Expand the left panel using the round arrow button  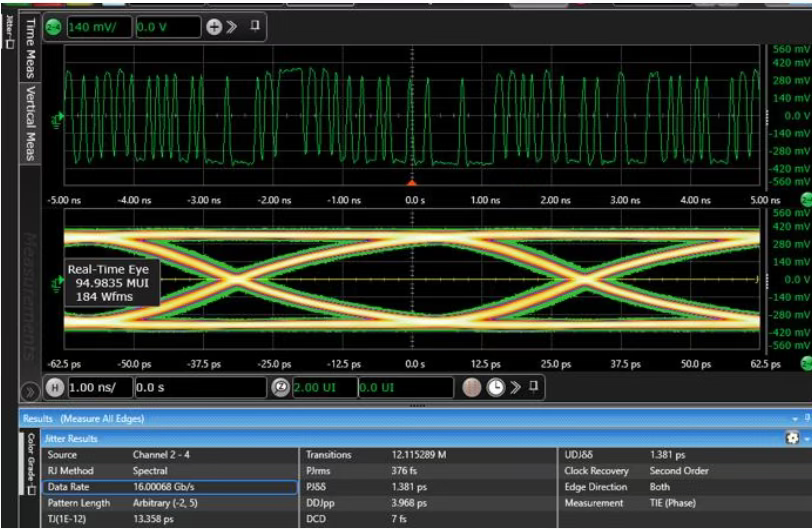click(30, 388)
